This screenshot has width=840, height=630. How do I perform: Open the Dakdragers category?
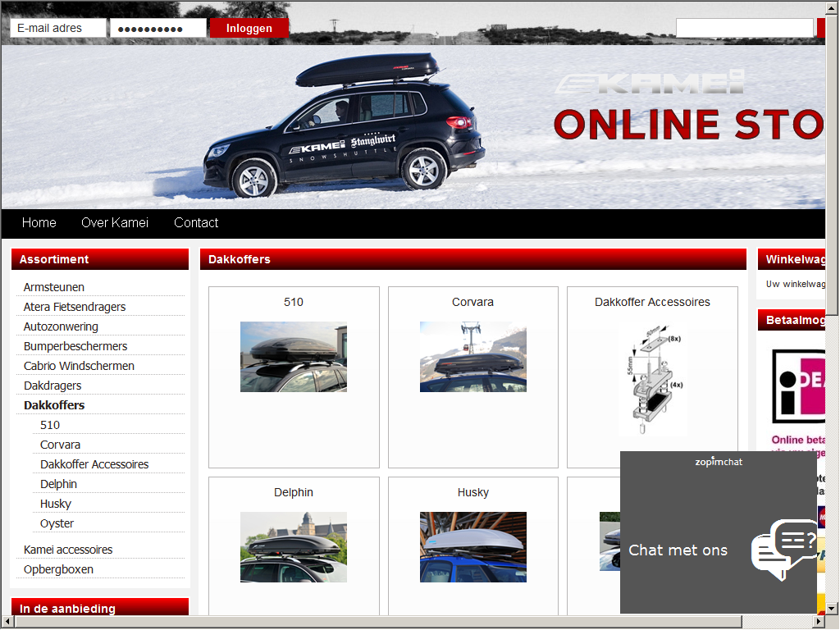[52, 386]
